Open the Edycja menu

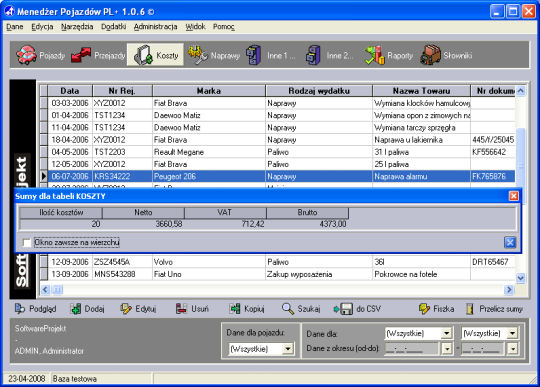coord(42,27)
